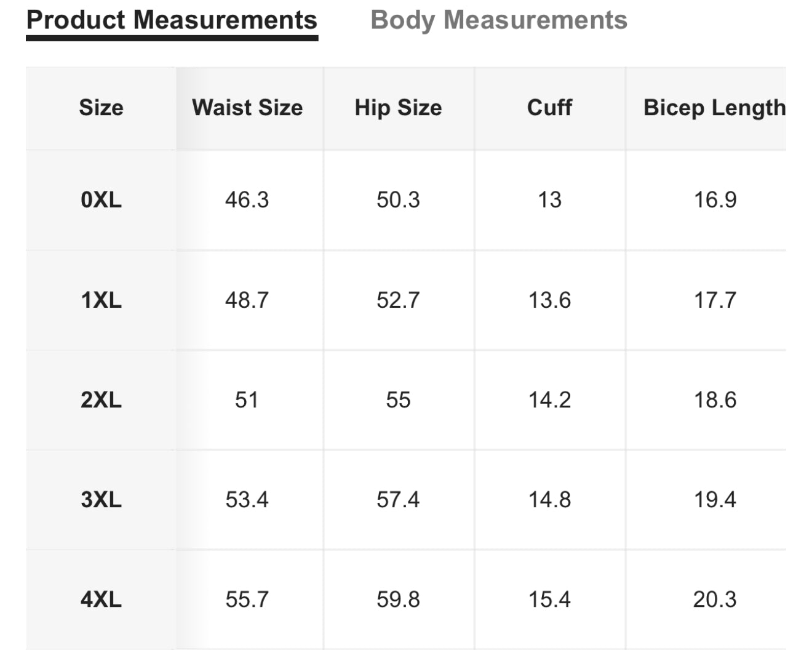The image size is (812, 650).
Task: Select the 2XL size row label
Action: pos(101,400)
